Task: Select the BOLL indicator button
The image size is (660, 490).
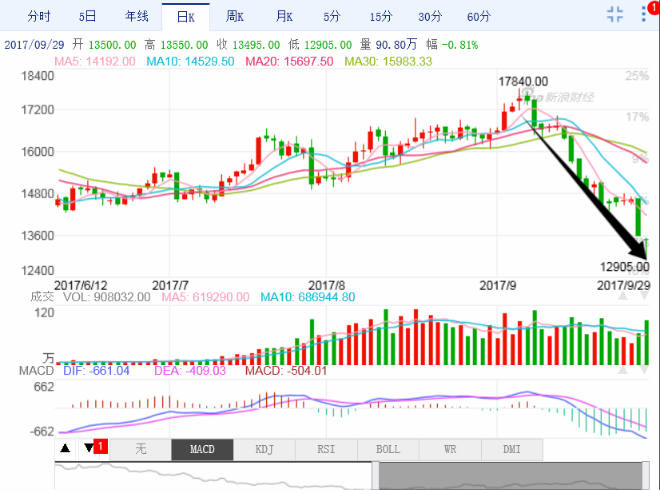Action: coord(388,449)
